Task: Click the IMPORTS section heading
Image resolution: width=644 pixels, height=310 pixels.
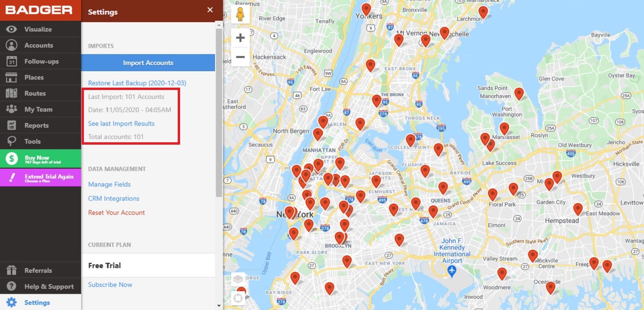Action: pyautogui.click(x=101, y=46)
